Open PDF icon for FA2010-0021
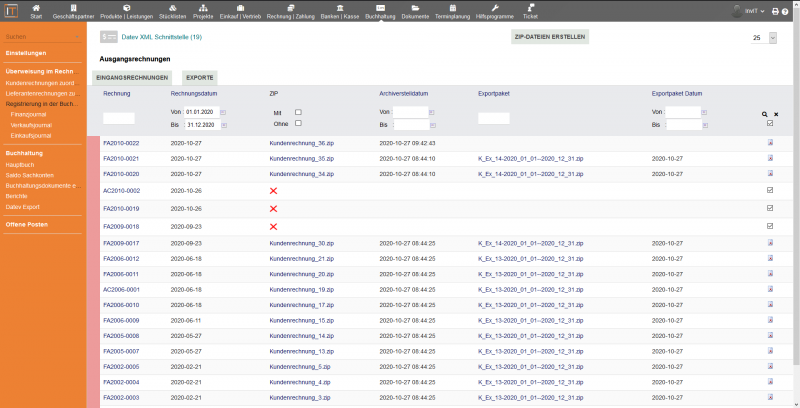The image size is (800, 408). (x=770, y=158)
